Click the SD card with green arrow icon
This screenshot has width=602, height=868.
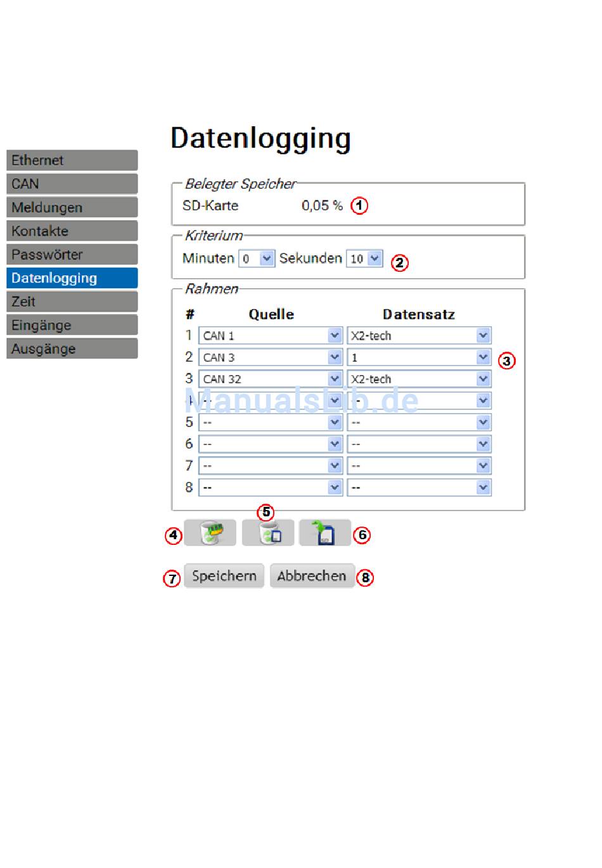click(325, 533)
